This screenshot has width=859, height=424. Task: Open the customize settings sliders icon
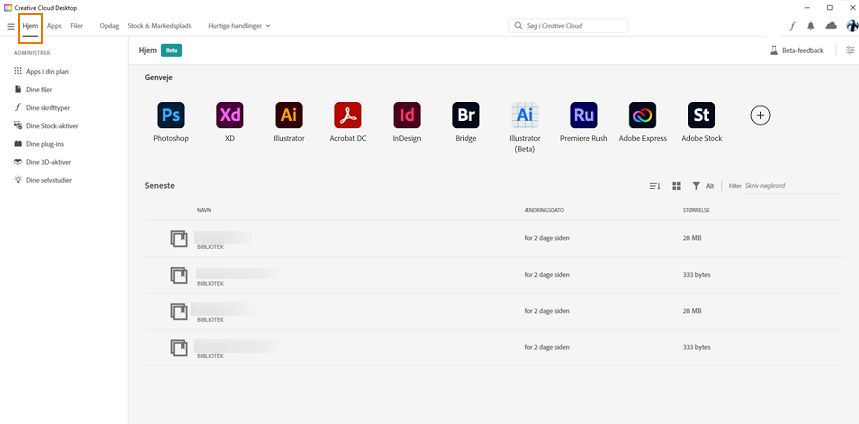click(850, 50)
